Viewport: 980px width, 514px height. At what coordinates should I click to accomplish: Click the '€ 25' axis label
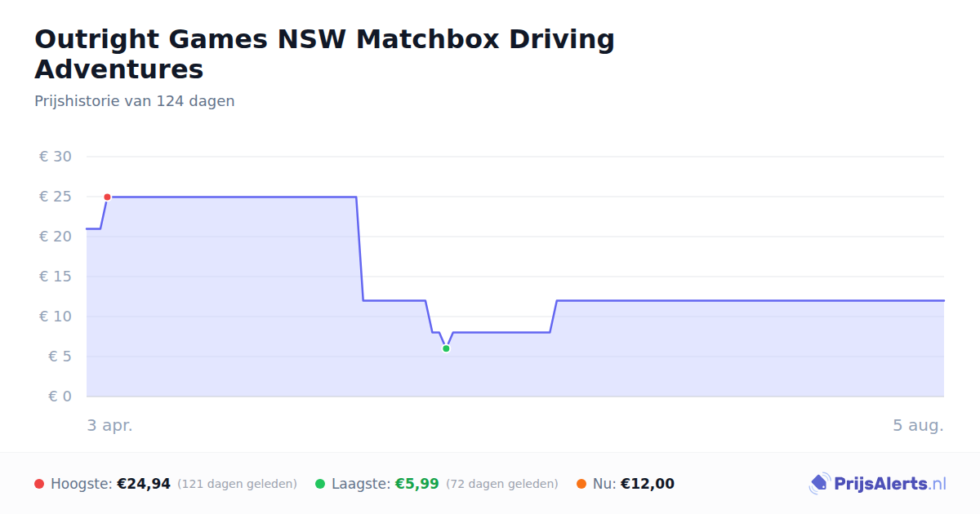pos(56,197)
